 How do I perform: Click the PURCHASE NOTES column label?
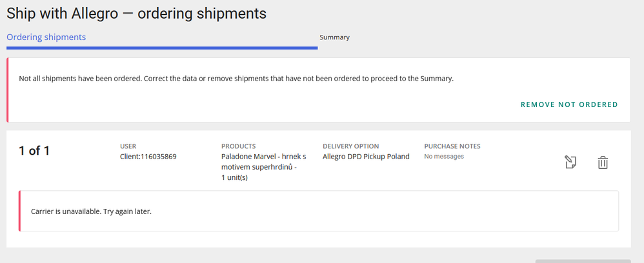(452, 146)
